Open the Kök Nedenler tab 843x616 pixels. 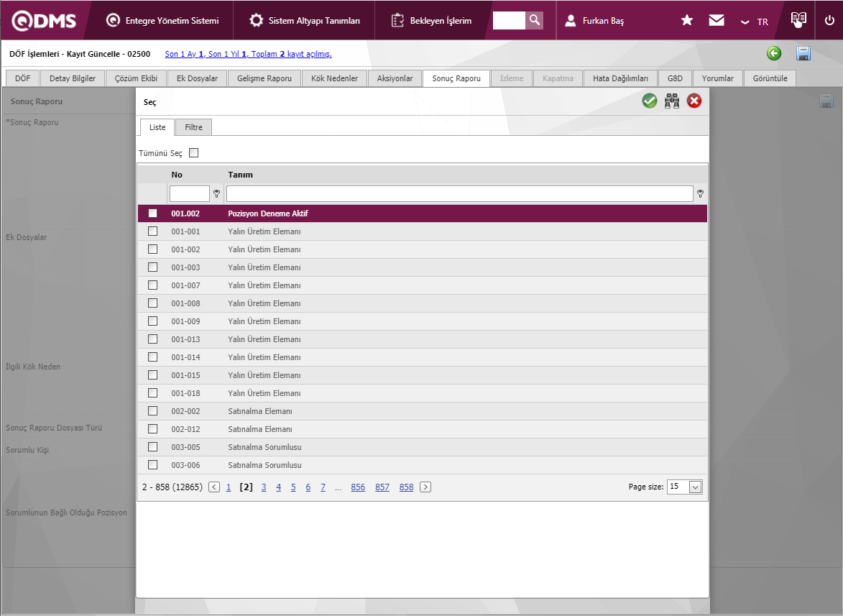334,78
